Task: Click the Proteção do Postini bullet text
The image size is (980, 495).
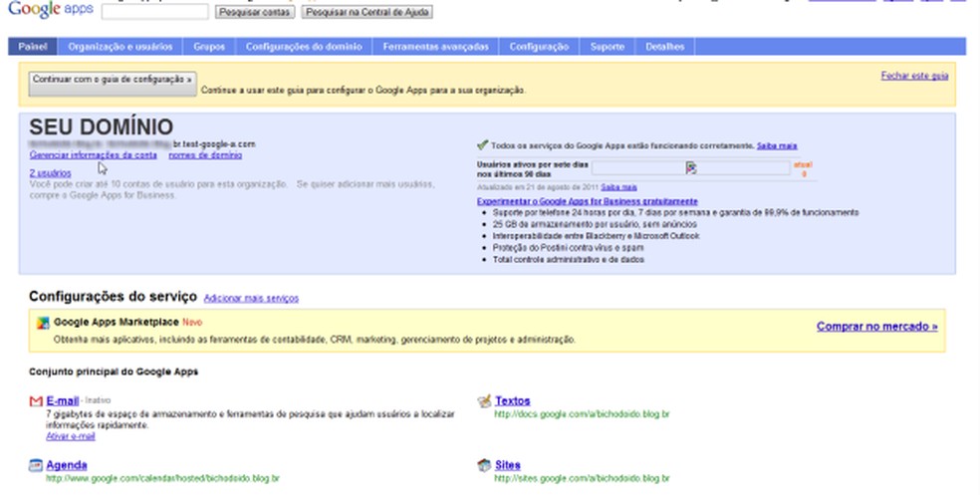Action: (x=568, y=248)
